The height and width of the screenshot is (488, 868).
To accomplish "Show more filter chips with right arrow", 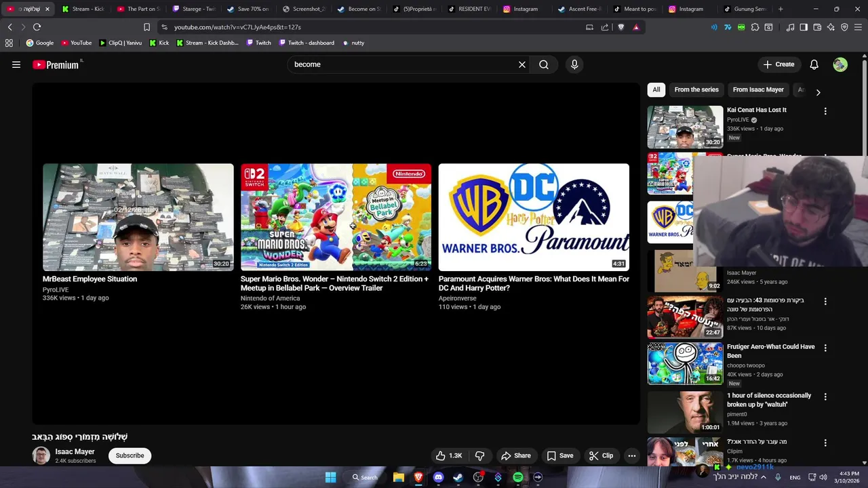I will coord(818,92).
